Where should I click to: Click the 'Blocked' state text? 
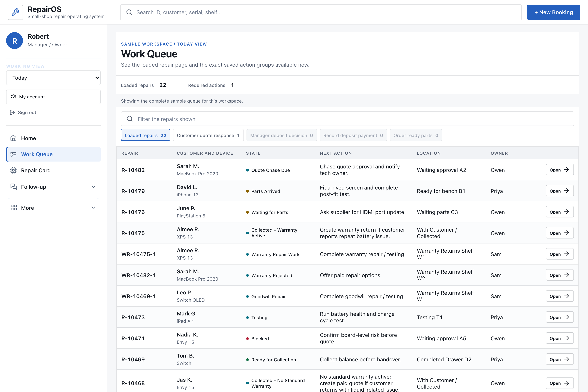tap(260, 338)
